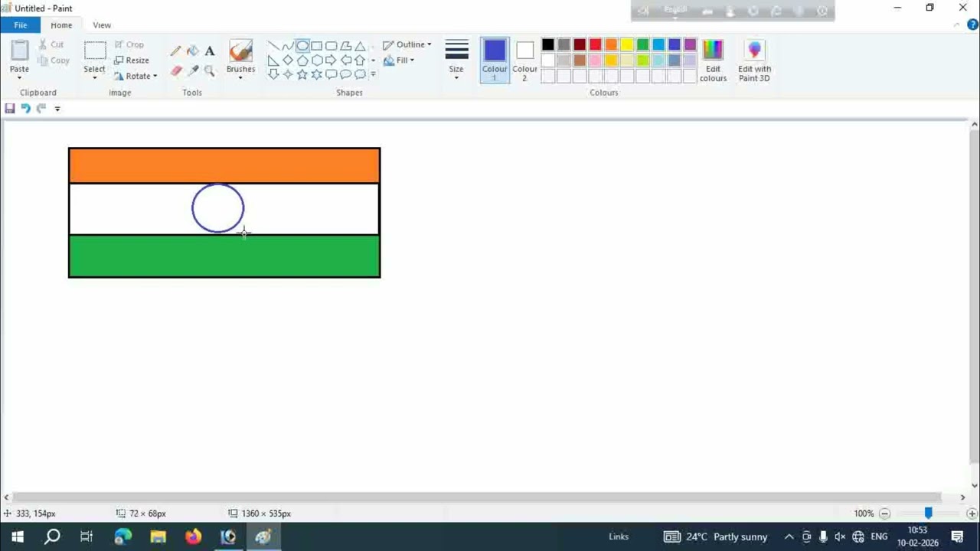Pick the orange colour swatch
The image size is (980, 551).
[x=611, y=44]
